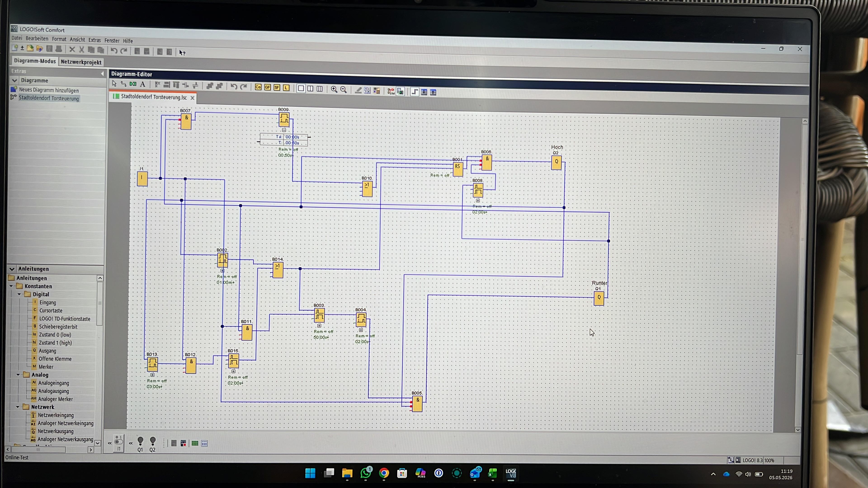
Task: Expand B008 parameter box
Action: tap(478, 200)
